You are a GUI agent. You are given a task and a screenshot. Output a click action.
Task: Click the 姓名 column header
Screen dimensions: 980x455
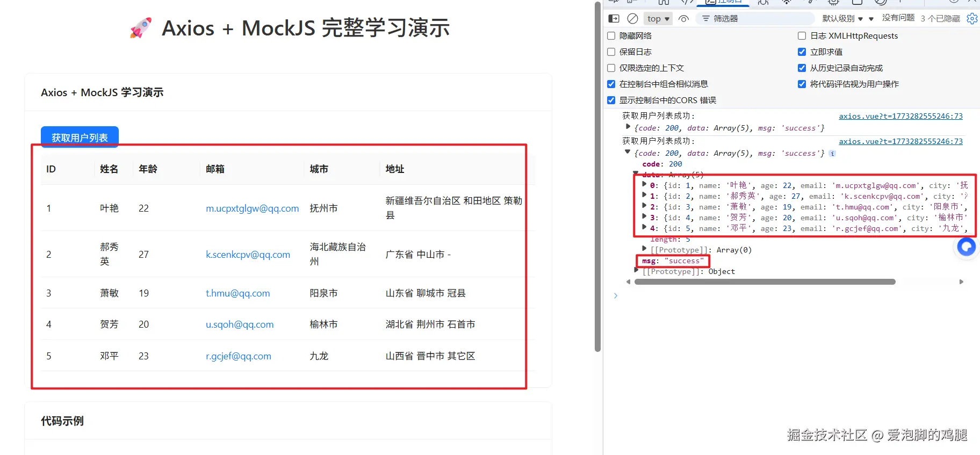(x=109, y=169)
